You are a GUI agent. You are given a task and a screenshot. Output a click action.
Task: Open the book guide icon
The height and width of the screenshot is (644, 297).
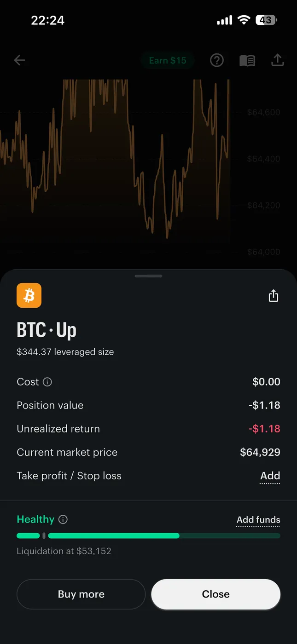(247, 60)
